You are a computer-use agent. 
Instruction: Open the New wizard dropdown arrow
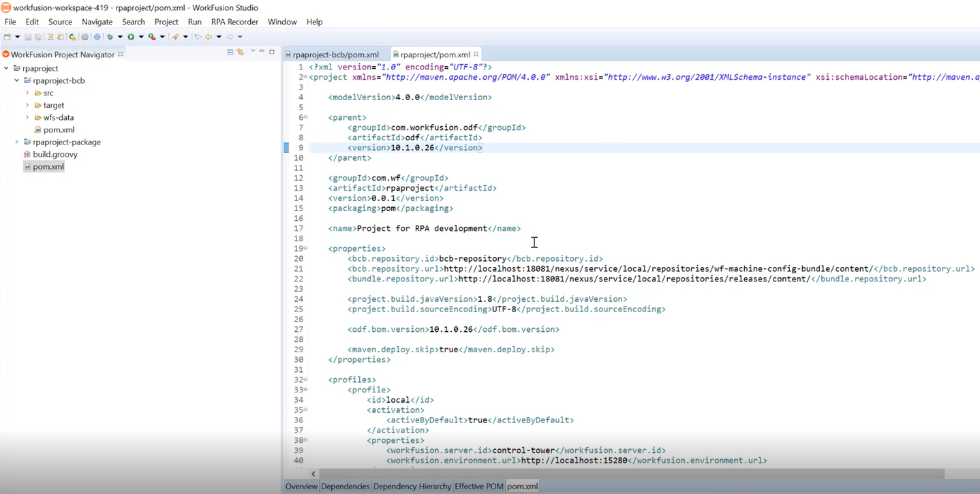coord(18,37)
